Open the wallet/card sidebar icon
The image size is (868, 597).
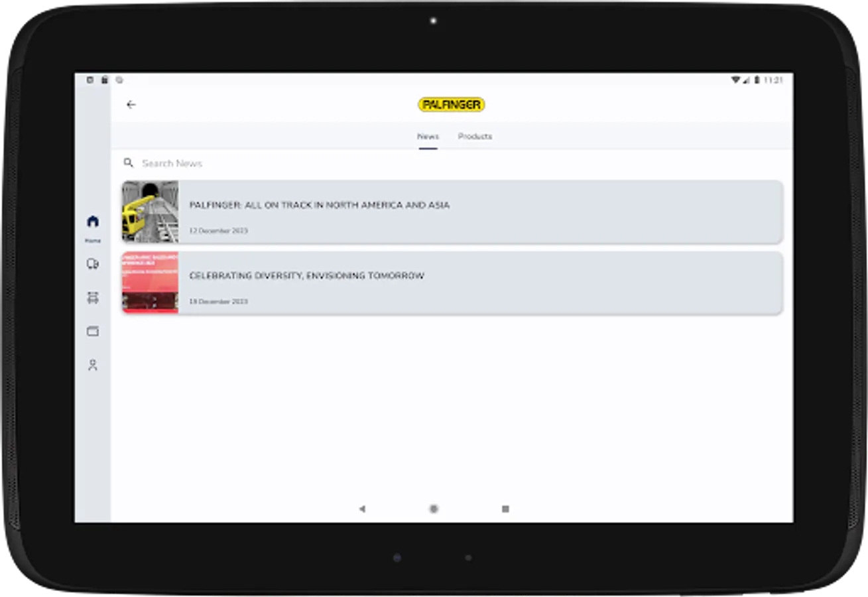93,331
